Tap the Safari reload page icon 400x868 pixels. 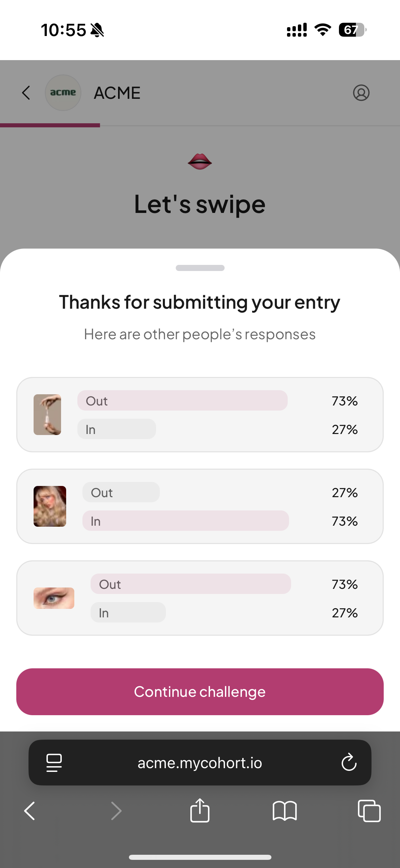pos(349,762)
